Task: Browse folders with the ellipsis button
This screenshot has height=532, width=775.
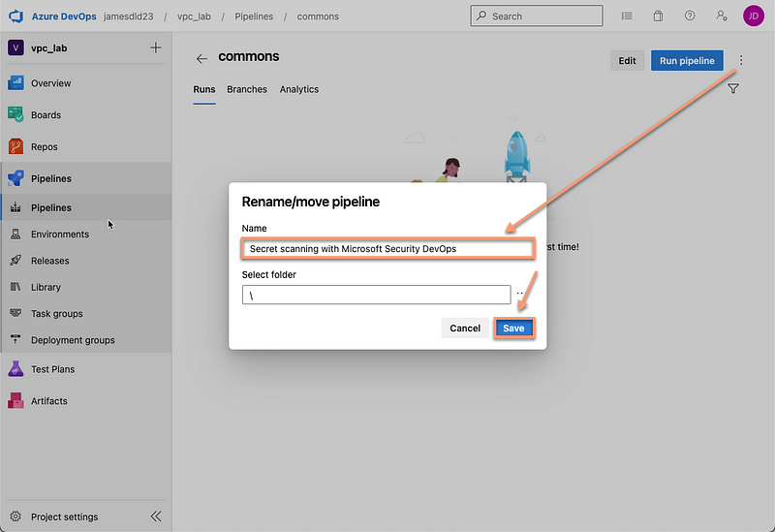Action: tap(520, 294)
